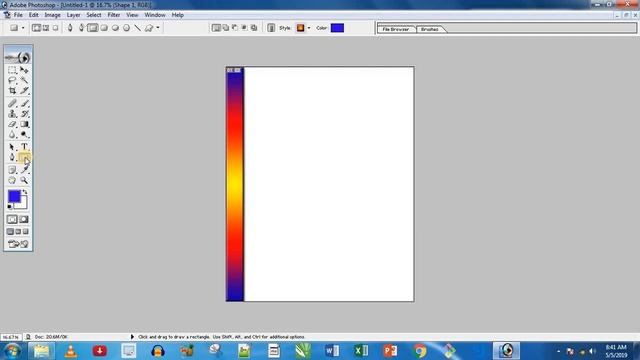Select the Gradient tool in the toolbox

tap(24, 124)
